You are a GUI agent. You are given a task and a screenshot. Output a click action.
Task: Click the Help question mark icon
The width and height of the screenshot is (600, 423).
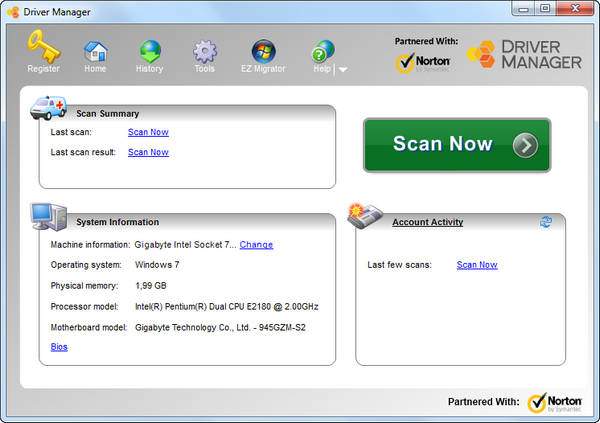pyautogui.click(x=322, y=51)
